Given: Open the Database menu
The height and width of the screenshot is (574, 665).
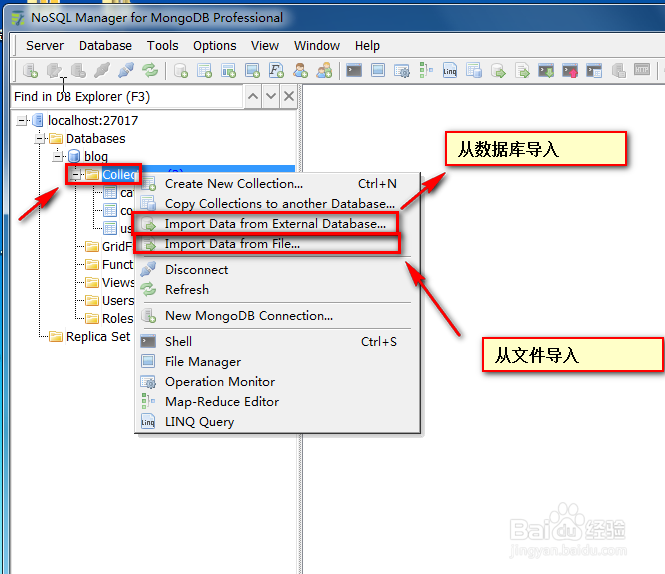Looking at the screenshot, I should [105, 45].
